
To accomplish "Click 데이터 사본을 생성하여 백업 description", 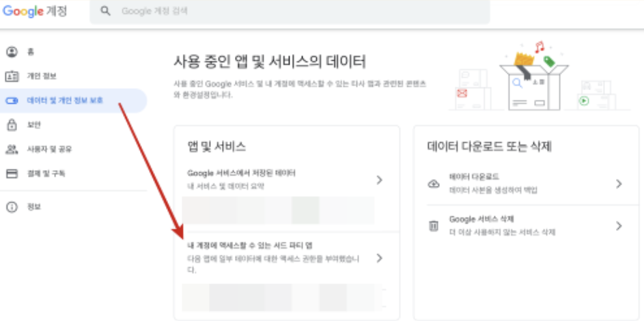I will click(493, 191).
